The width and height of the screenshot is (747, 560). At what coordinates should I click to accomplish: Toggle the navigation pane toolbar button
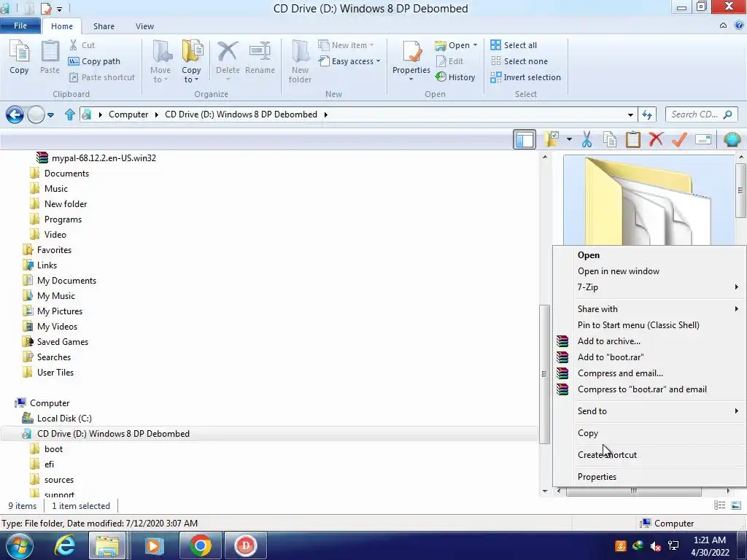pos(525,139)
